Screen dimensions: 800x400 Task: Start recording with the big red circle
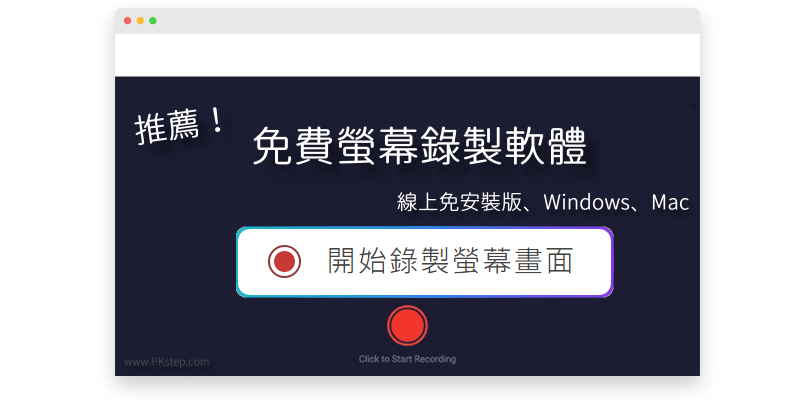[407, 326]
